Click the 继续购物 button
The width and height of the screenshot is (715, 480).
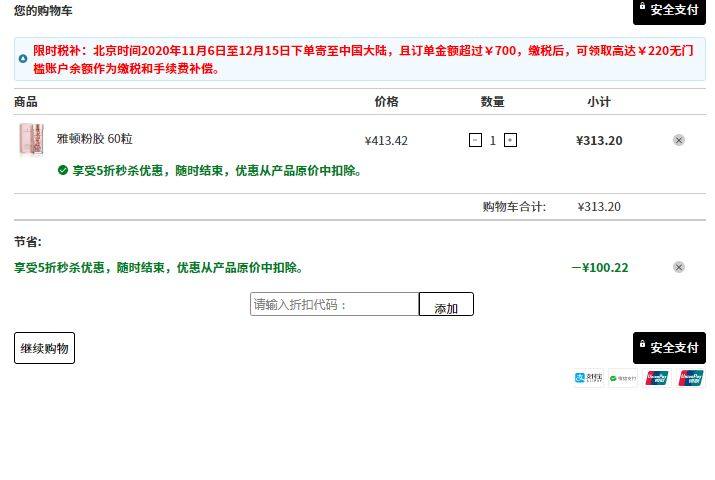click(x=44, y=348)
